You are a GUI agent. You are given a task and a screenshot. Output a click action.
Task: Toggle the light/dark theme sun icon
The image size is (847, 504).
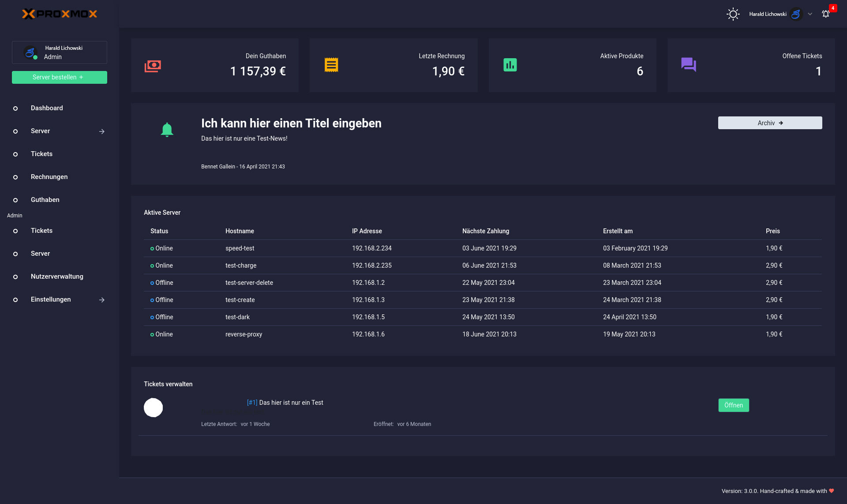point(733,14)
